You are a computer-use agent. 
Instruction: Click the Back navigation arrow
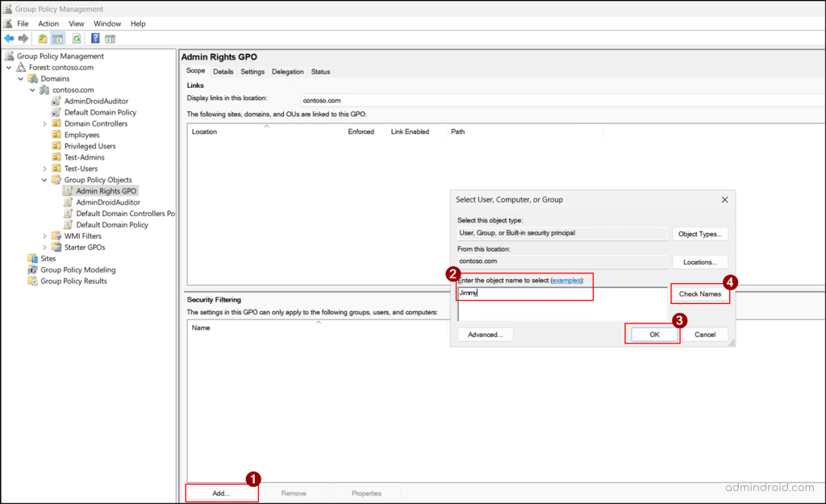tap(9, 39)
